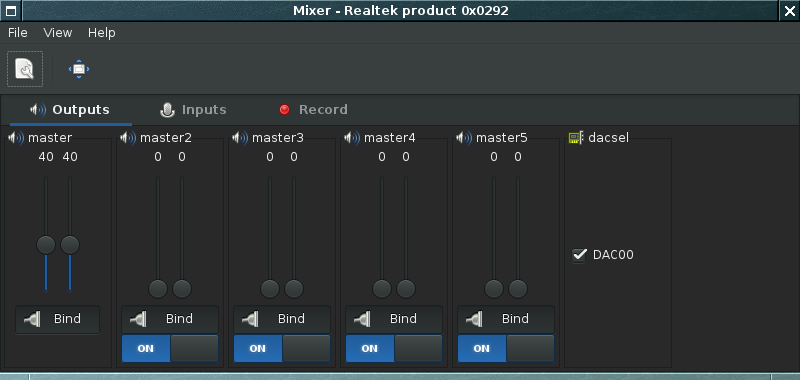Viewport: 800px width, 380px height.
Task: Toggle master4 ON switch off
Action: 394,348
